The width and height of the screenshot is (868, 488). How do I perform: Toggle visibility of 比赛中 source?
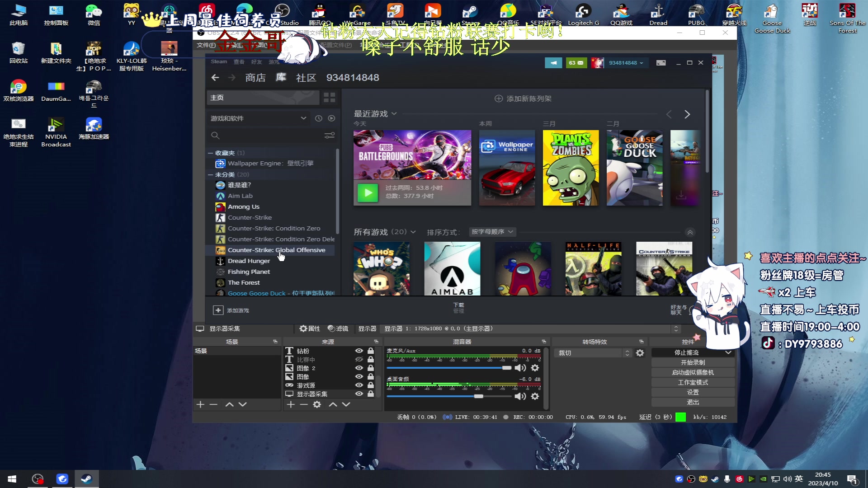tap(359, 360)
